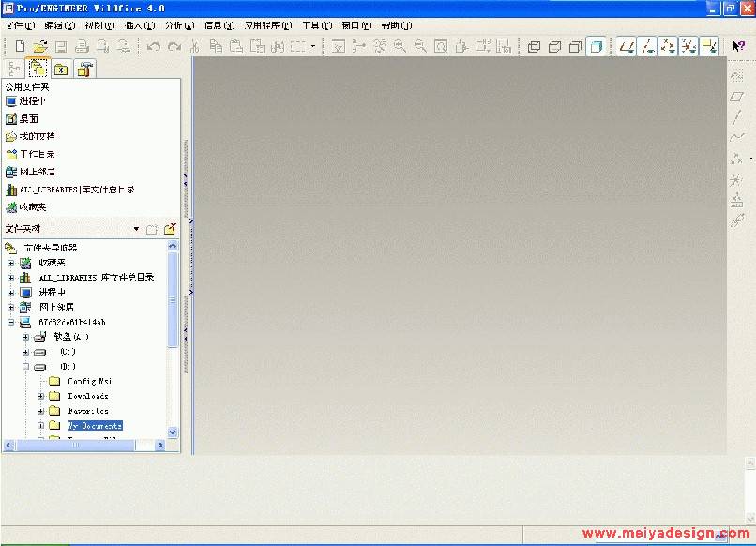Toggle datum points display icon
This screenshot has height=546, width=756.
[x=668, y=47]
